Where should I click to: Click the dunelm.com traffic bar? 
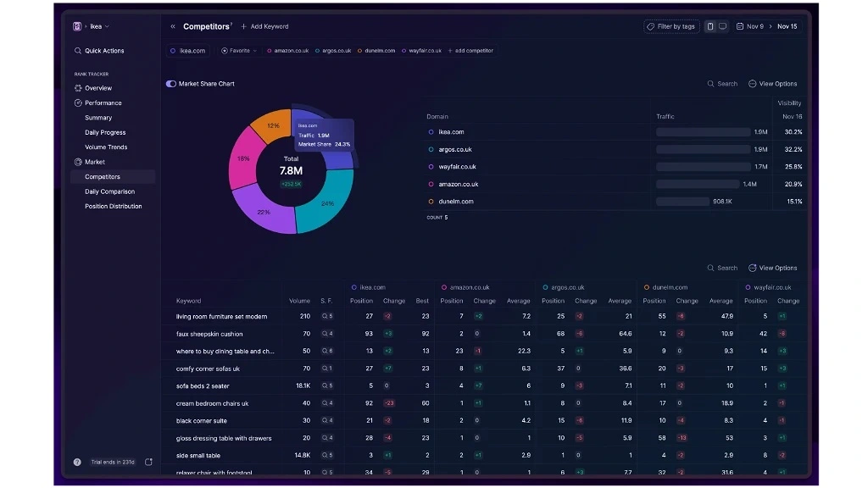(682, 202)
